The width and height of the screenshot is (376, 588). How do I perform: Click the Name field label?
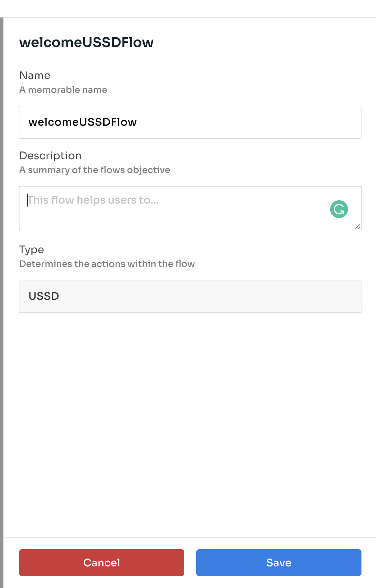35,75
